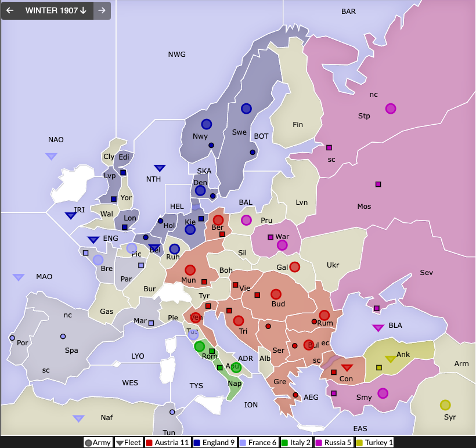Click the BAR sea label
The image size is (476, 448).
point(348,12)
